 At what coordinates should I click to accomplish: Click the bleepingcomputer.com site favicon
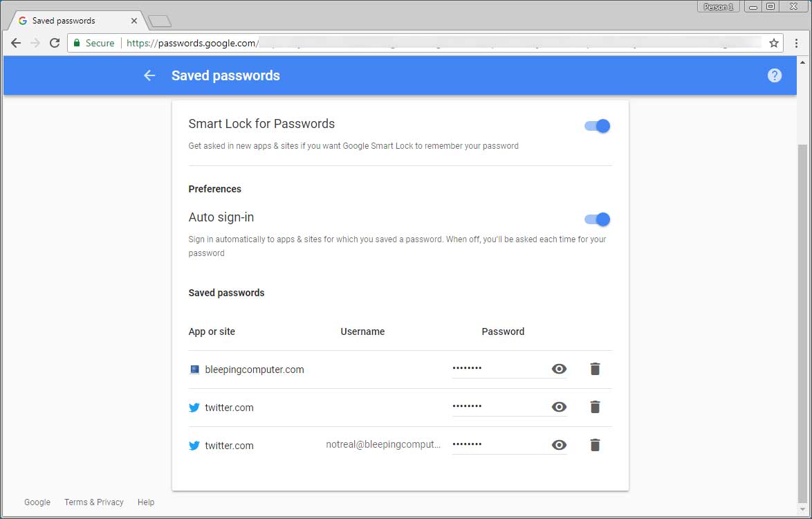(x=194, y=369)
